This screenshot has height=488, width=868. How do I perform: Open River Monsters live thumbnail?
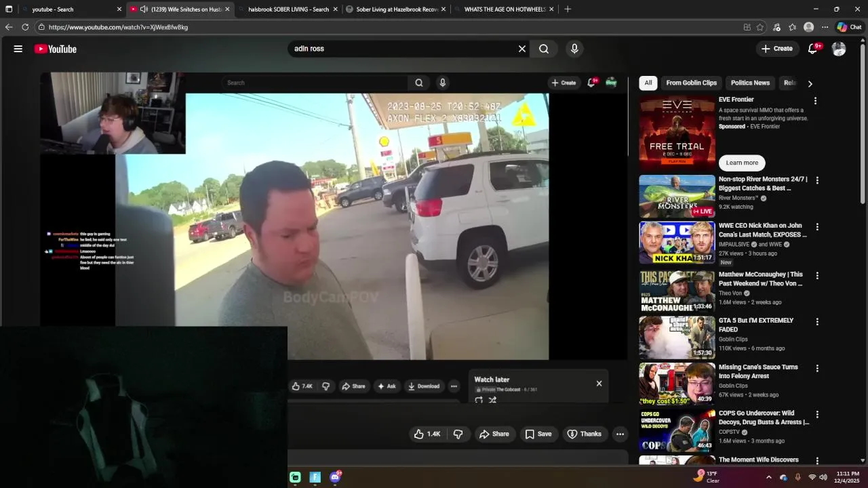click(677, 197)
